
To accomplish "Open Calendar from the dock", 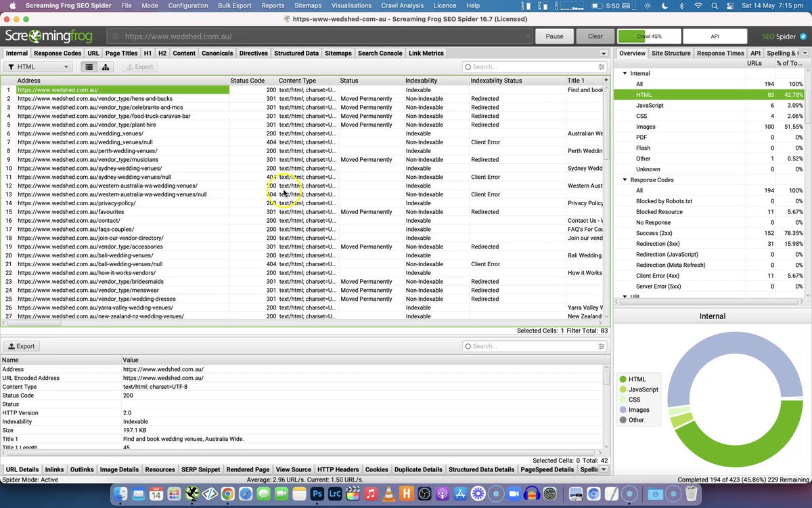I will 156,494.
